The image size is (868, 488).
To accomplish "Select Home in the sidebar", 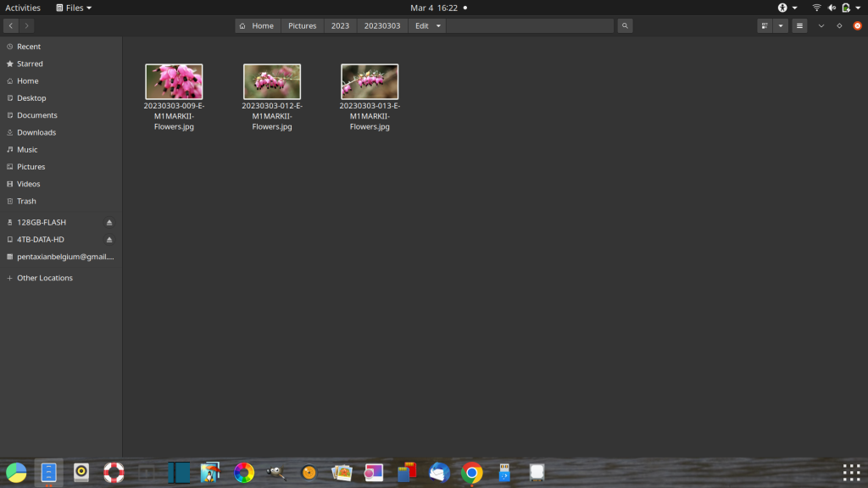I will 61,80.
